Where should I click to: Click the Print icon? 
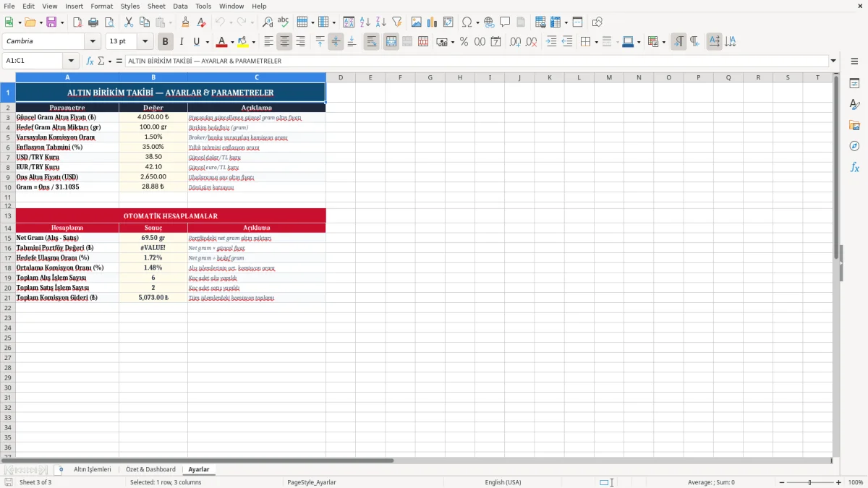93,22
